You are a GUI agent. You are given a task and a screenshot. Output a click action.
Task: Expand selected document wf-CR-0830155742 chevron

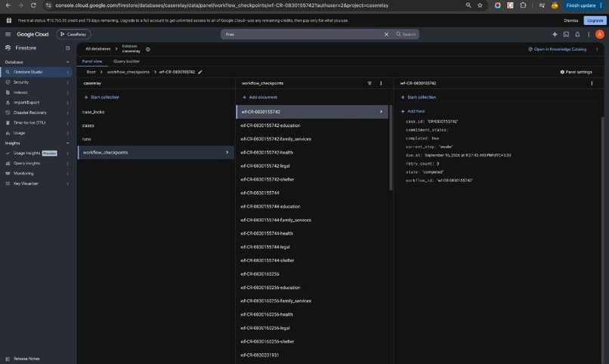tap(381, 112)
